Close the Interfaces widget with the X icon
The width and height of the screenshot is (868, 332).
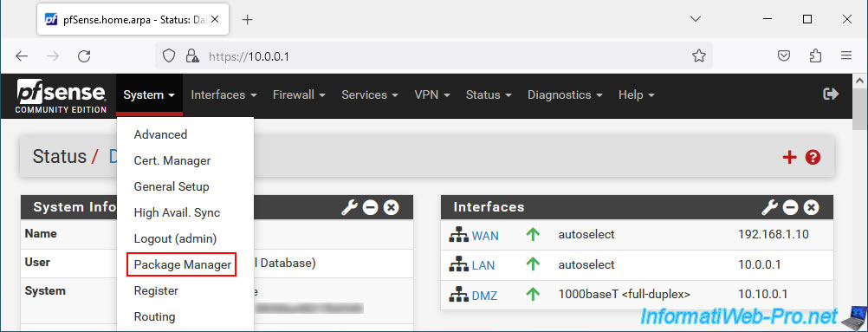pyautogui.click(x=811, y=208)
